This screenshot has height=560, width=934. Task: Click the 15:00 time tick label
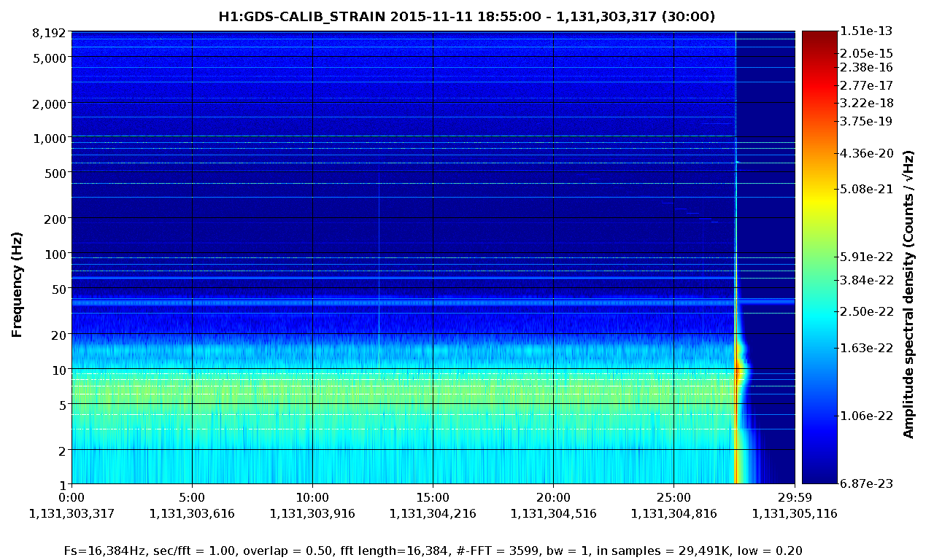tap(433, 498)
